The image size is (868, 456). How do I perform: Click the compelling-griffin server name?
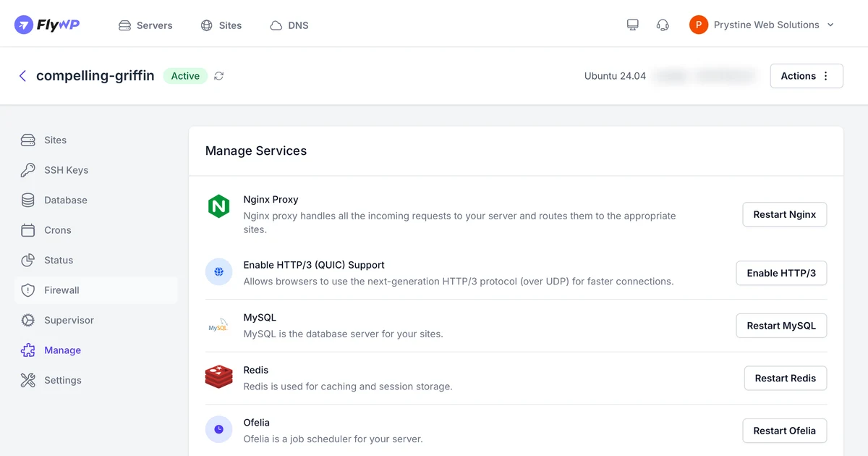point(95,76)
